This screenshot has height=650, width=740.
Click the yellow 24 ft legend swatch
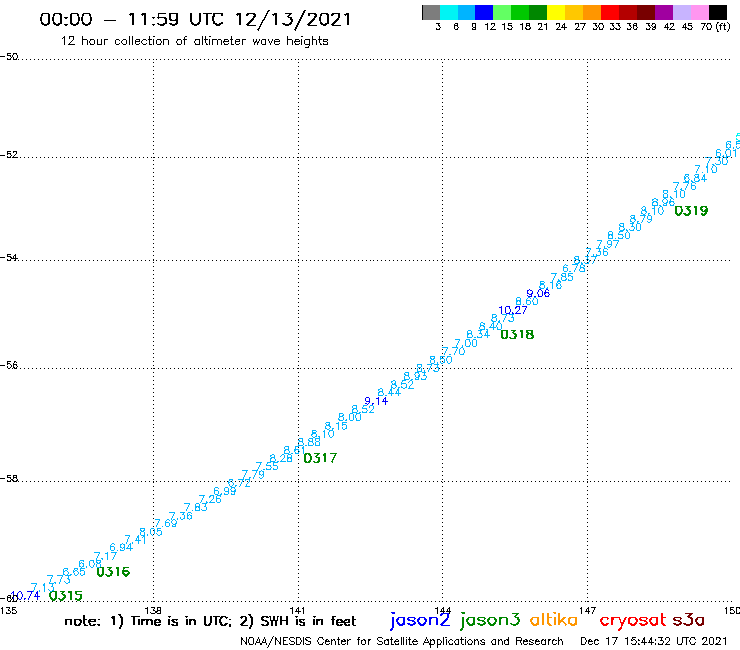556,13
